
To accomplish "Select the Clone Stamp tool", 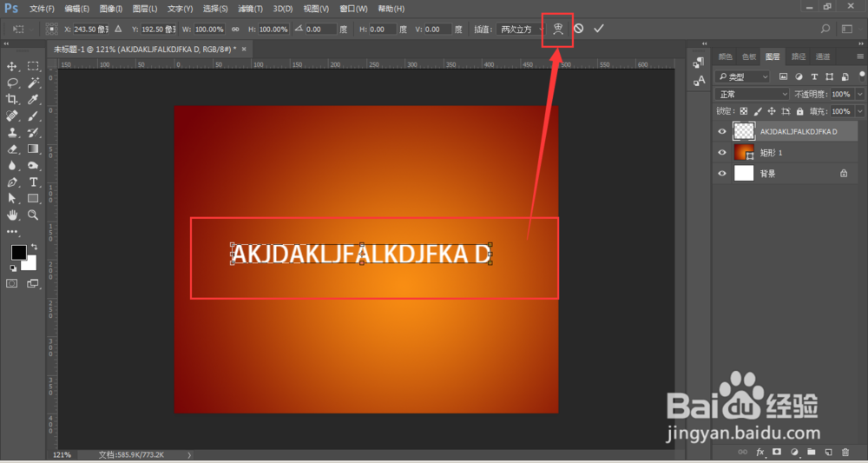I will click(11, 132).
